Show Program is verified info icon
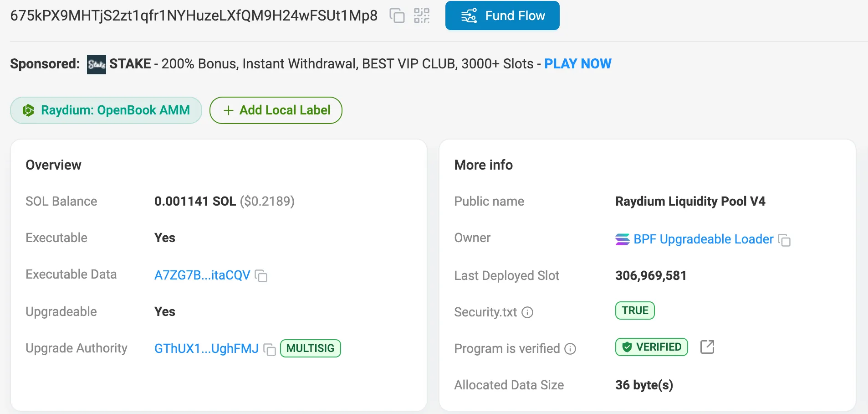This screenshot has width=868, height=414. point(570,349)
